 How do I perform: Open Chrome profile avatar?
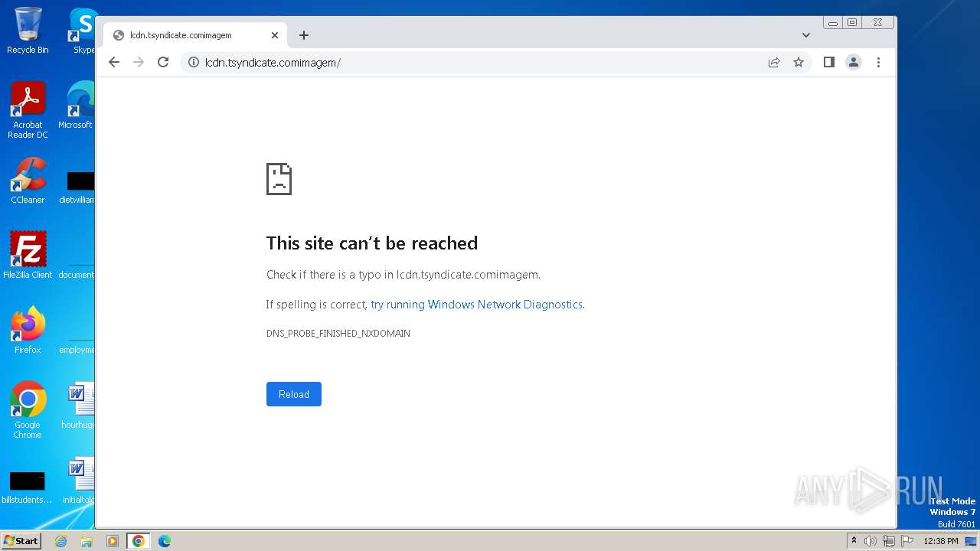point(854,63)
